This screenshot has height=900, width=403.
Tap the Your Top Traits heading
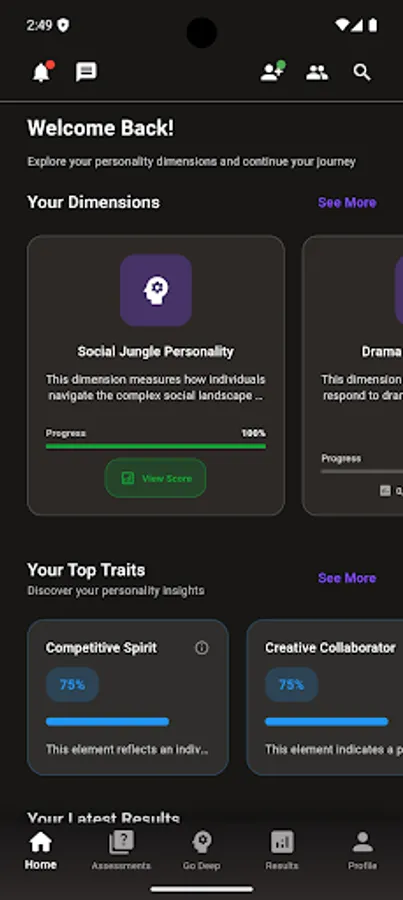click(86, 570)
